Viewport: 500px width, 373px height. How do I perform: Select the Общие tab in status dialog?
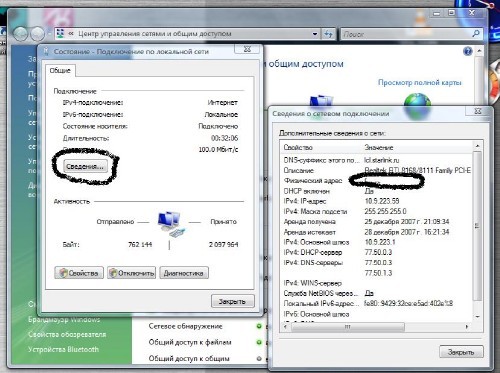(x=60, y=70)
